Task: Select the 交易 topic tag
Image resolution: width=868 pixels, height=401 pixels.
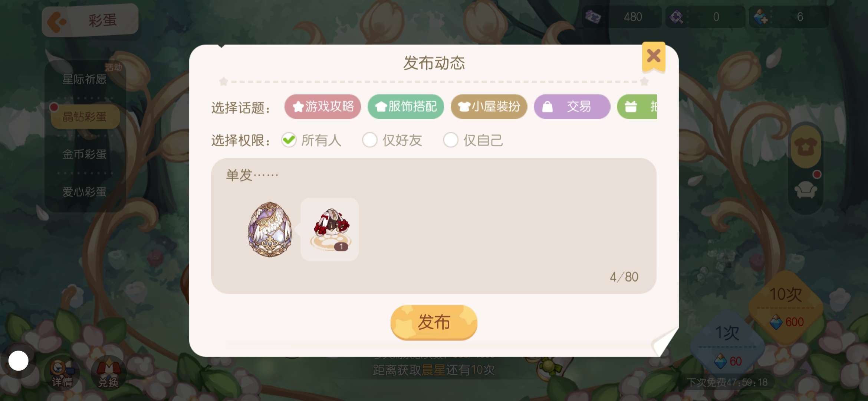Action: pos(572,107)
